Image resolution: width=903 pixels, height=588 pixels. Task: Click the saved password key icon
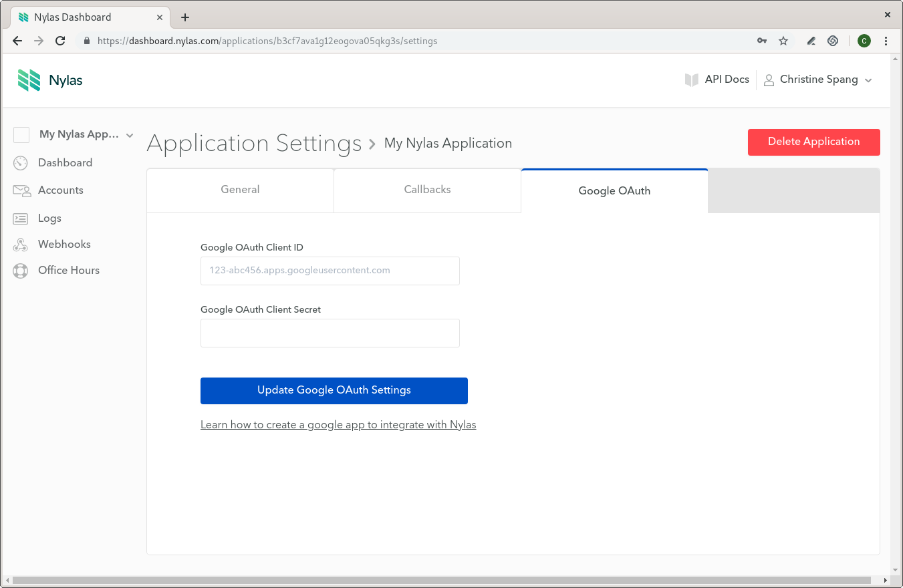[x=762, y=41]
